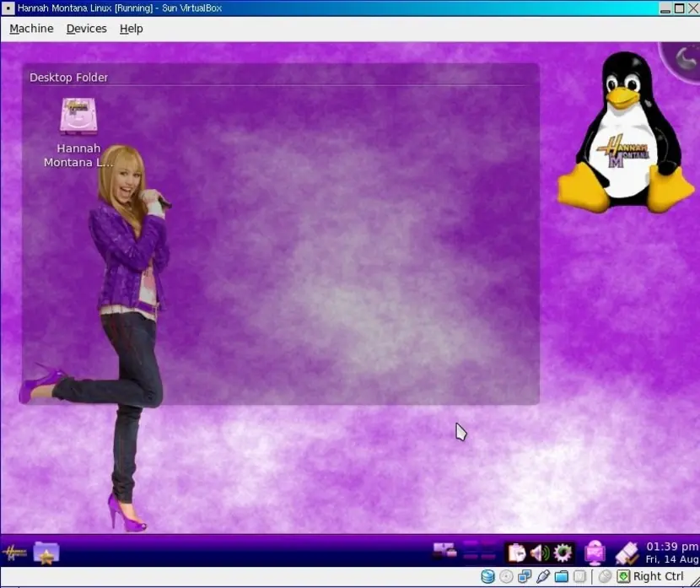Click the Desktop Folder title
The height and width of the screenshot is (588, 700).
(69, 78)
